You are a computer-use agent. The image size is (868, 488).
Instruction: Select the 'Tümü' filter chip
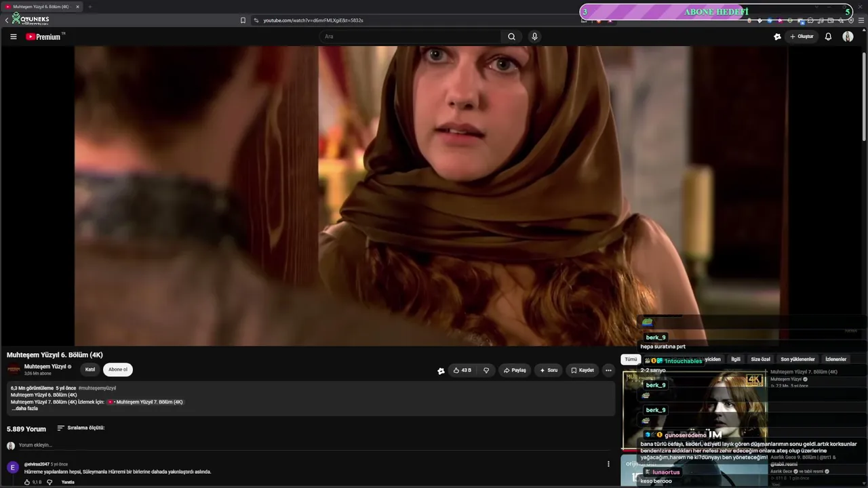(631, 359)
